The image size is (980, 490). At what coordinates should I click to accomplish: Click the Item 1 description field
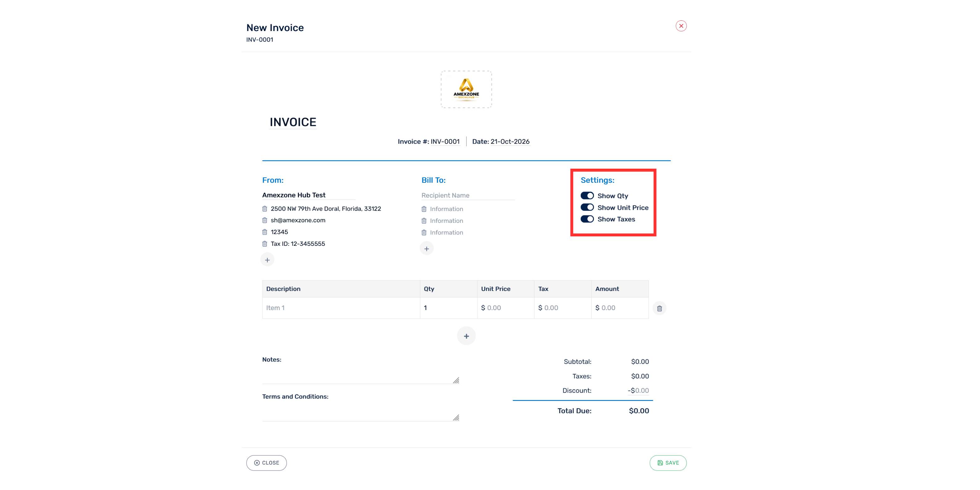point(341,308)
